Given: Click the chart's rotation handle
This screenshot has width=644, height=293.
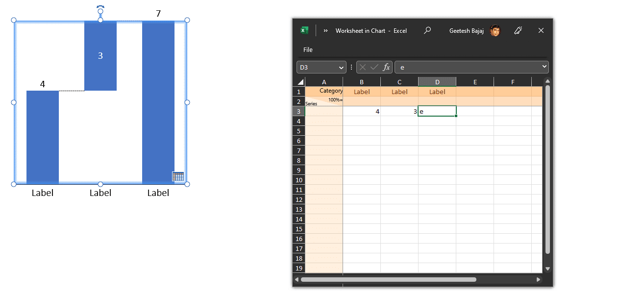Looking at the screenshot, I should [100, 10].
